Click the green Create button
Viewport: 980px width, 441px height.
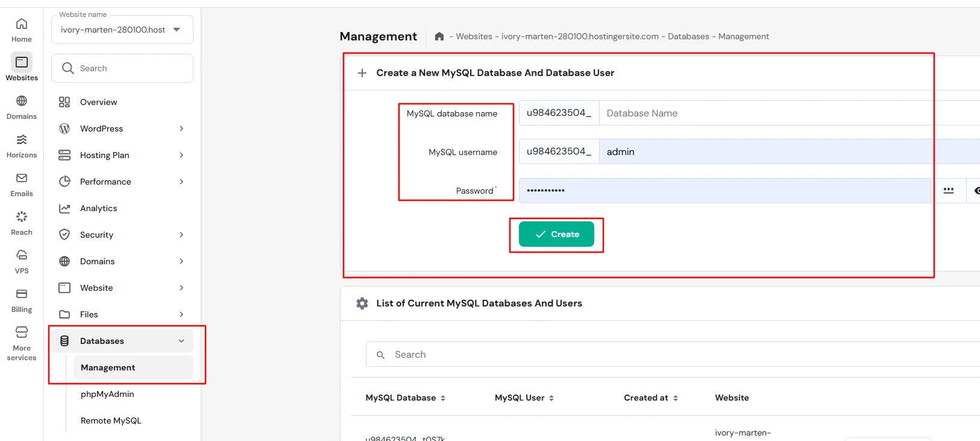(556, 234)
